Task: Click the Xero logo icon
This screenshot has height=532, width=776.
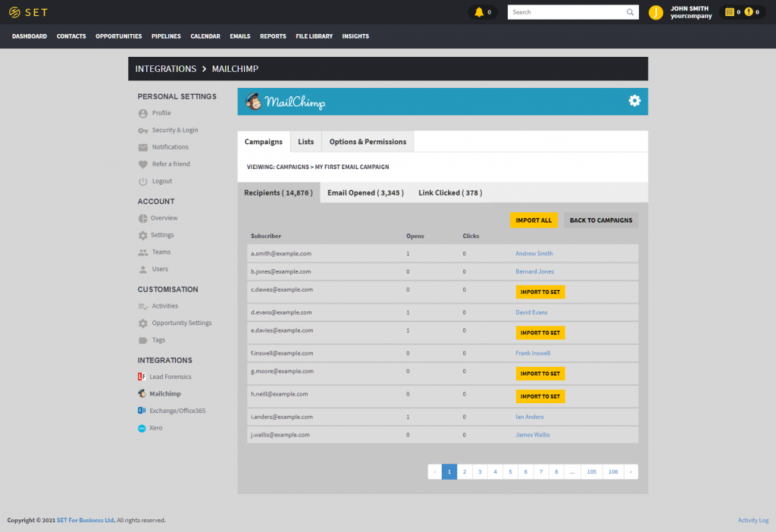Action: point(142,428)
